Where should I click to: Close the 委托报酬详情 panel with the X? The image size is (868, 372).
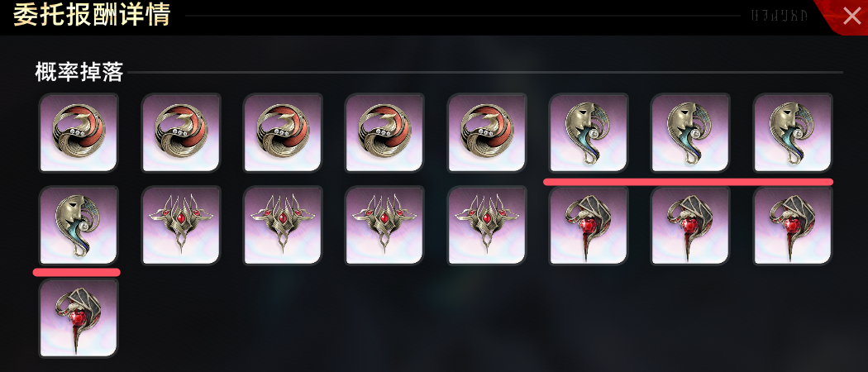pyautogui.click(x=851, y=16)
